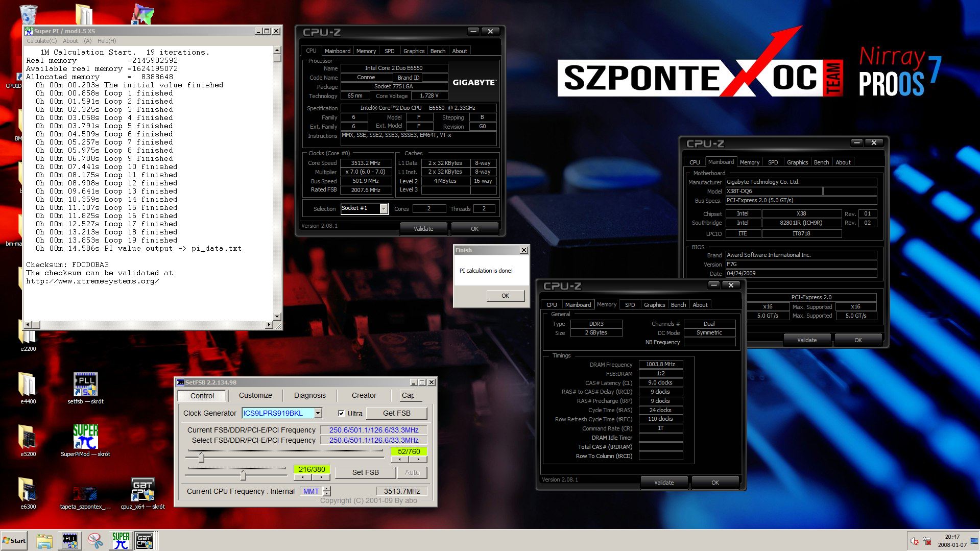The image size is (980, 551).
Task: Open Graphics tab in Memory CPU-Z window
Action: click(655, 305)
